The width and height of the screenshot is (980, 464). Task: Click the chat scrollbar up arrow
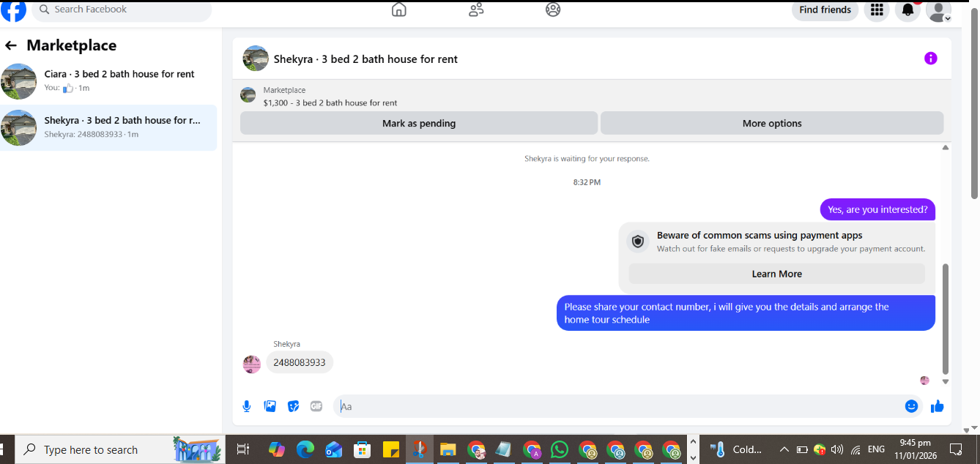(946, 148)
